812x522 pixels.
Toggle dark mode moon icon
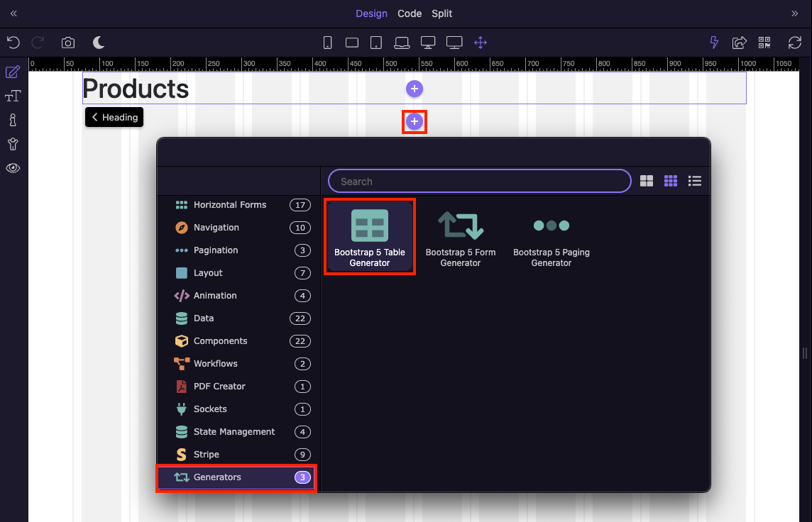(x=99, y=43)
